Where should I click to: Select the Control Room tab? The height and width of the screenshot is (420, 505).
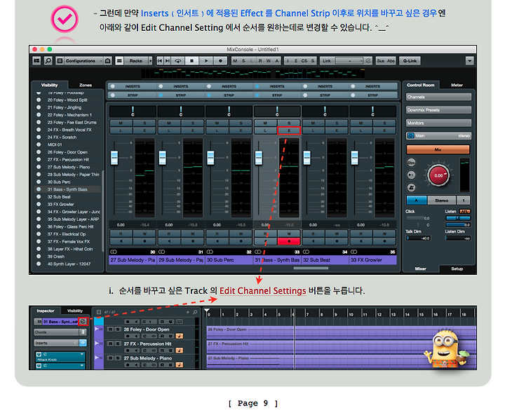[420, 85]
